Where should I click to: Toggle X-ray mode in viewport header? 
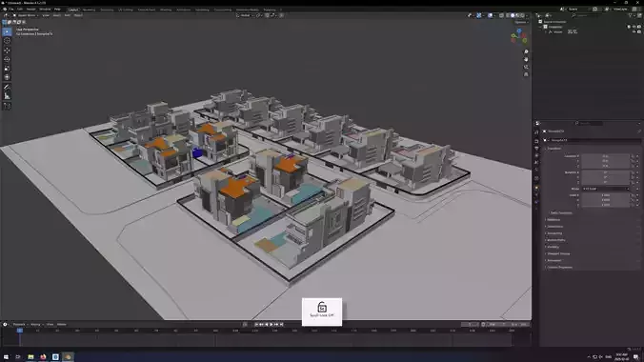(x=501, y=15)
